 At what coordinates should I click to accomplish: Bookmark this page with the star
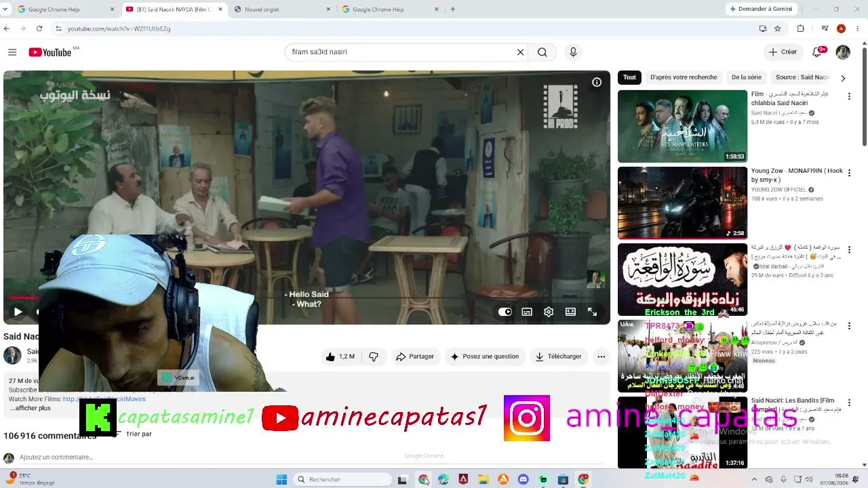pos(778,28)
